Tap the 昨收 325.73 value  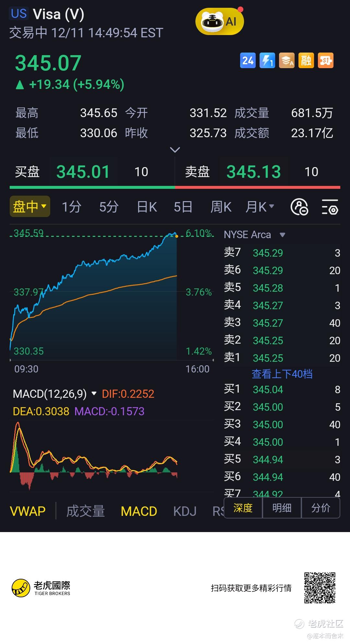click(208, 133)
